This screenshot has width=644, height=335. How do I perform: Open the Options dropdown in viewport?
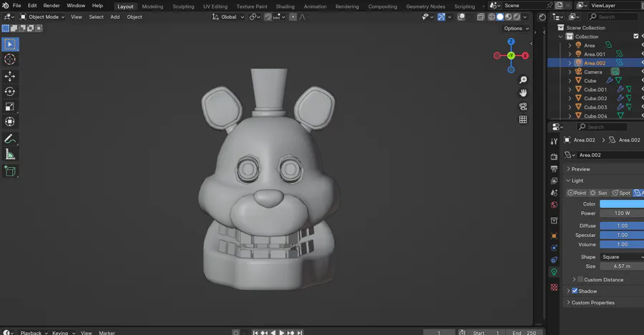point(516,29)
